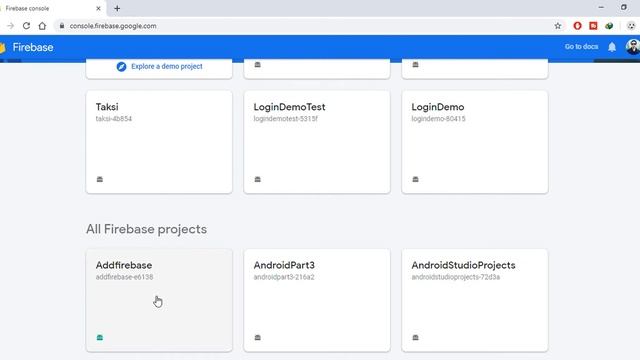Click the All Firebase projects heading
Screen dimensions: 640x360
click(146, 229)
